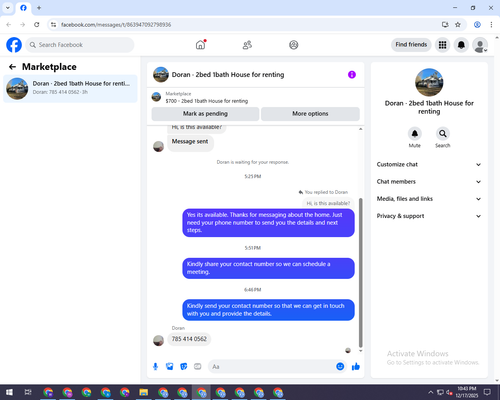
Task: Expand Chat members section
Action: [429, 182]
